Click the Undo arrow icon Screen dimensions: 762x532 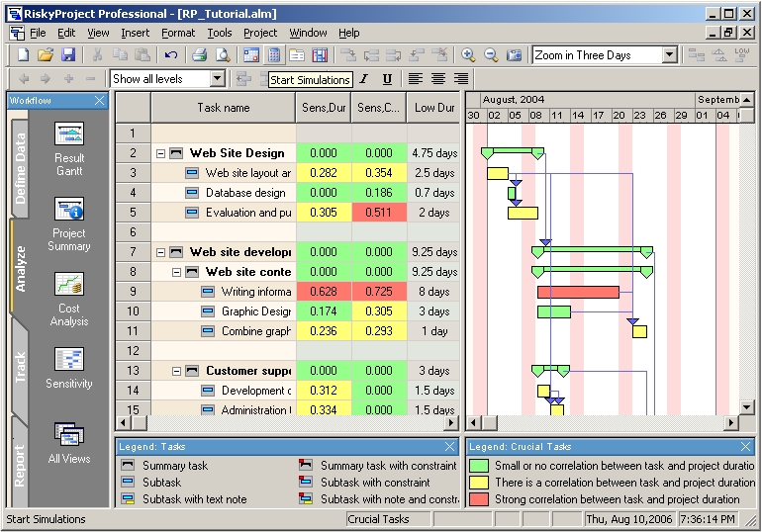coord(170,54)
